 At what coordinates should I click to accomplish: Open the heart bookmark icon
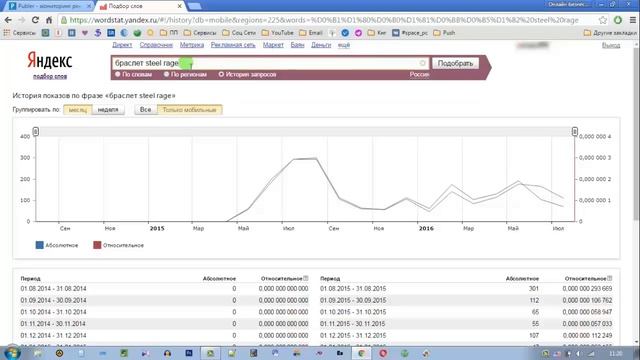(85, 33)
